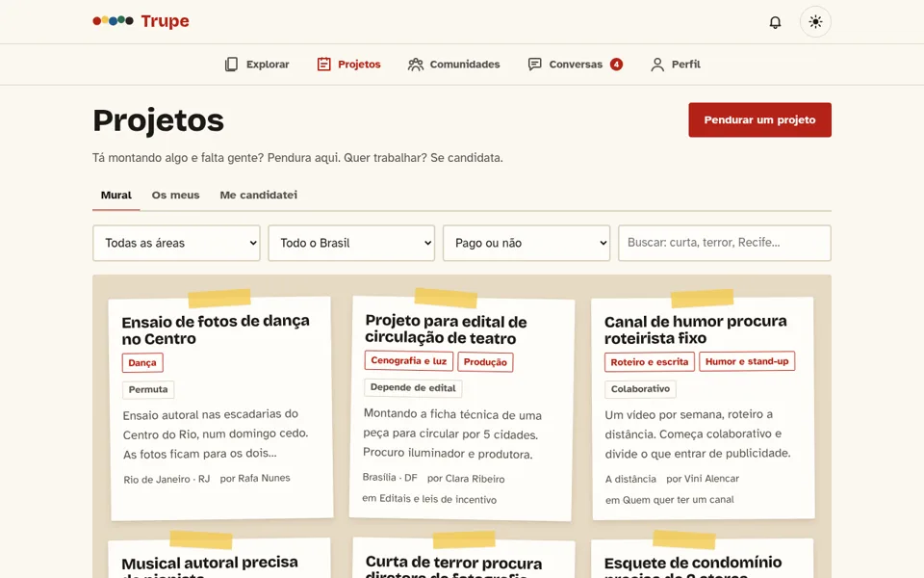Click 'Brasília · DF' location text
The width and height of the screenshot is (924, 578).
pyautogui.click(x=390, y=477)
